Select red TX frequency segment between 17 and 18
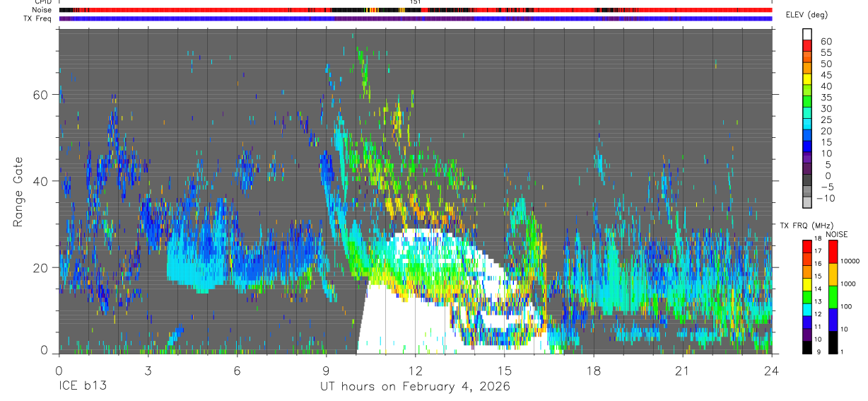Screen dimensions: 868x401 [x=807, y=246]
